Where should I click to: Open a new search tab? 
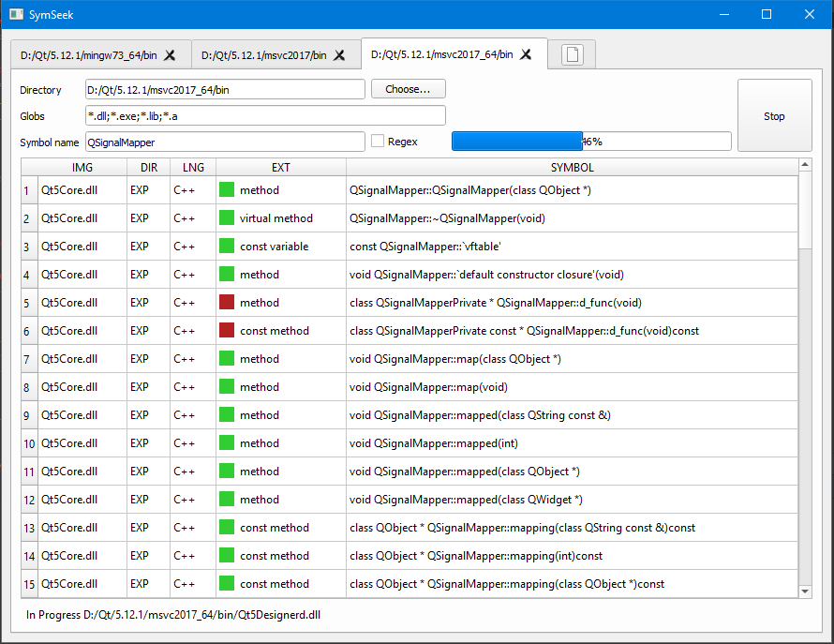click(x=573, y=54)
